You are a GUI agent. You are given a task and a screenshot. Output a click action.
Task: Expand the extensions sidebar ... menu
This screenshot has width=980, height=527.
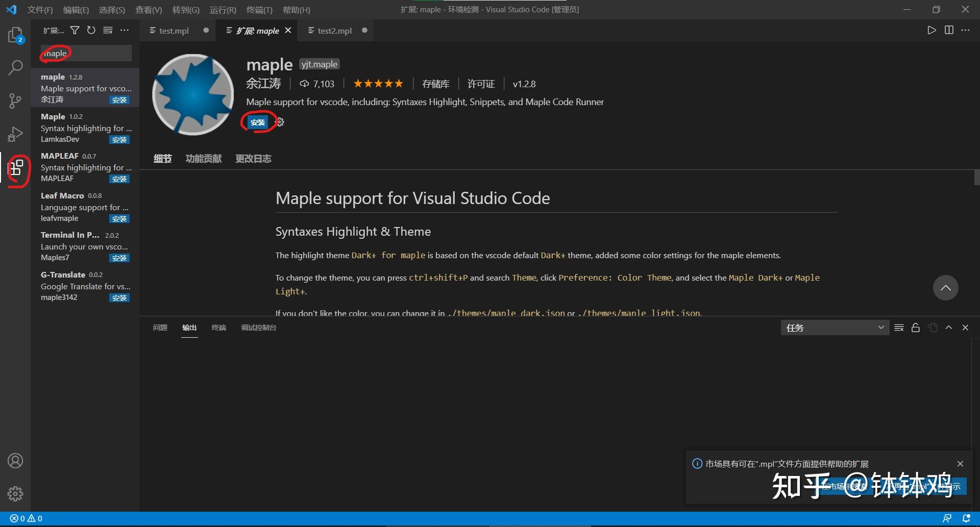click(125, 30)
